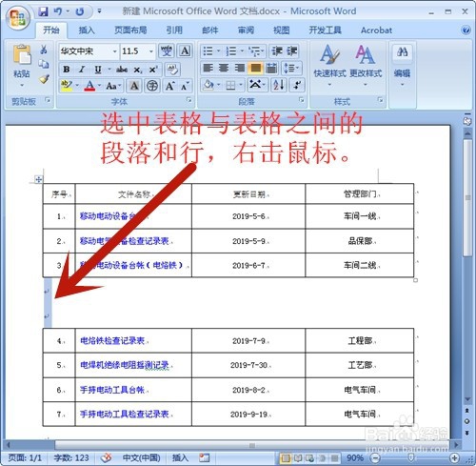Screen dimensions: 476x466
Task: Insert enclosed character symbol
Action: pyautogui.click(x=152, y=86)
